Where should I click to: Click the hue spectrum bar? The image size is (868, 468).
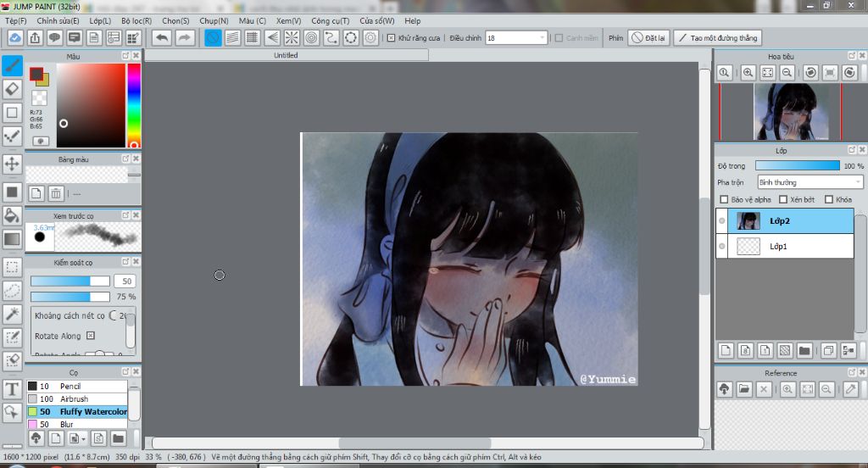tap(134, 105)
